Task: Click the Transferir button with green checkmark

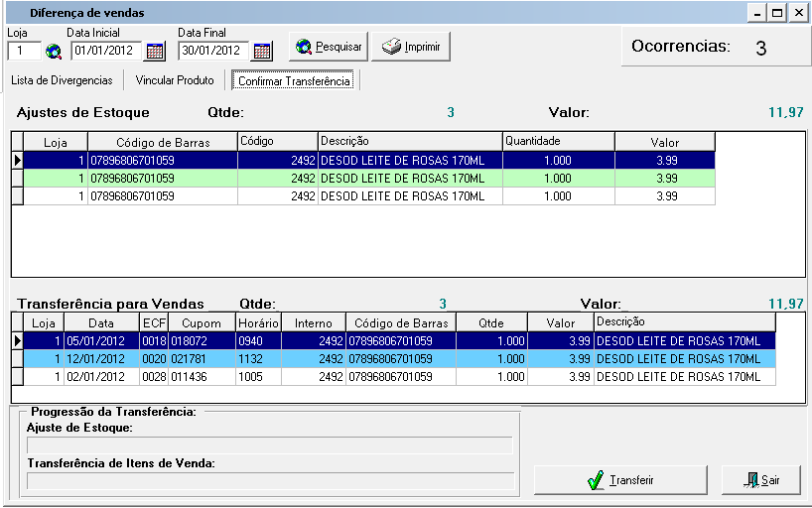Action: tap(620, 480)
